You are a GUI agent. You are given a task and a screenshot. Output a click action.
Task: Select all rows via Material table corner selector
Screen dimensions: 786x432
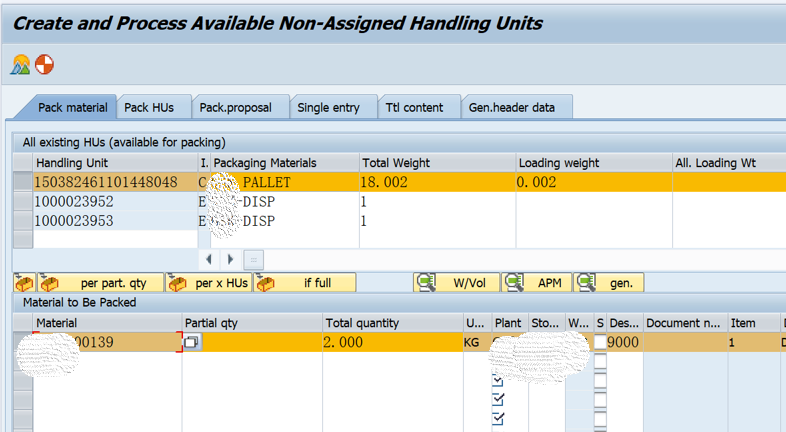[23, 323]
